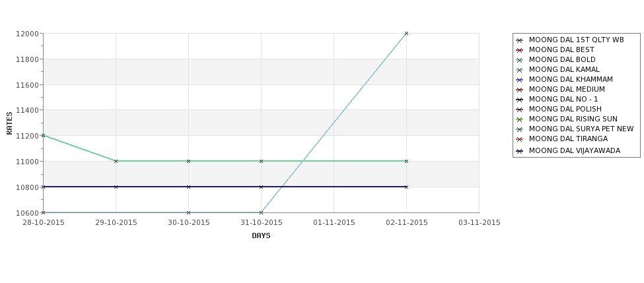The width and height of the screenshot is (644, 283).
Task: Click the MOONG DAL 1ST QLTY WB legend marker
Action: [520, 40]
